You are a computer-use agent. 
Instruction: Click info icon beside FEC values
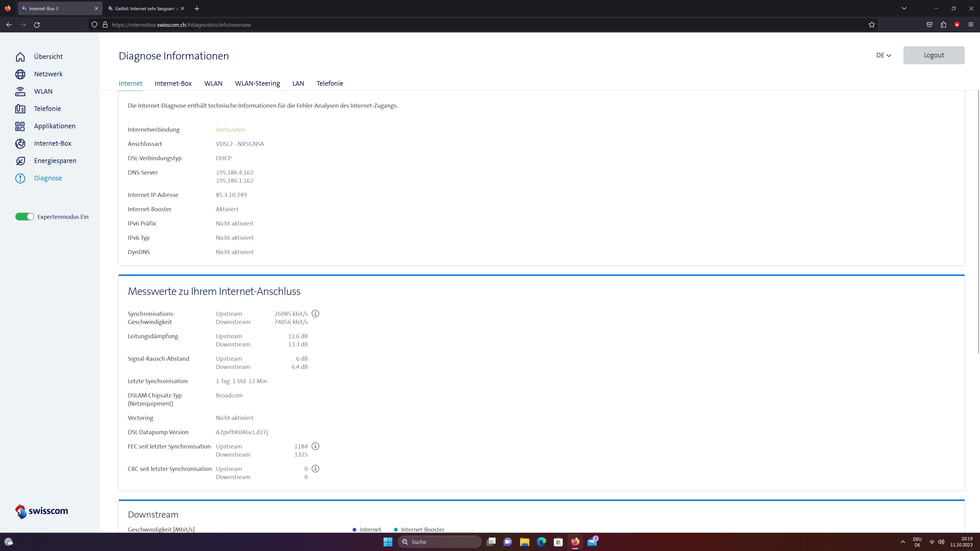pyautogui.click(x=315, y=446)
